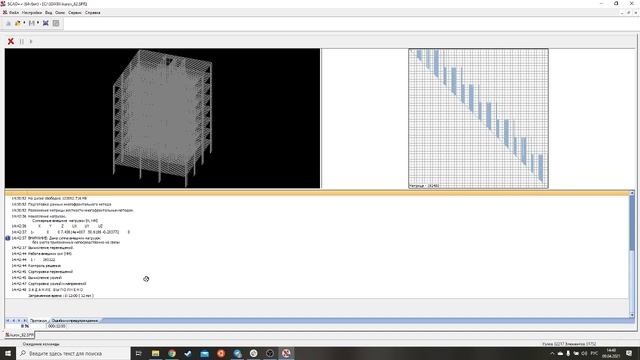Screen dimensions: 640x360
Task: Switch to the Протокол tab
Action: click(x=39, y=321)
